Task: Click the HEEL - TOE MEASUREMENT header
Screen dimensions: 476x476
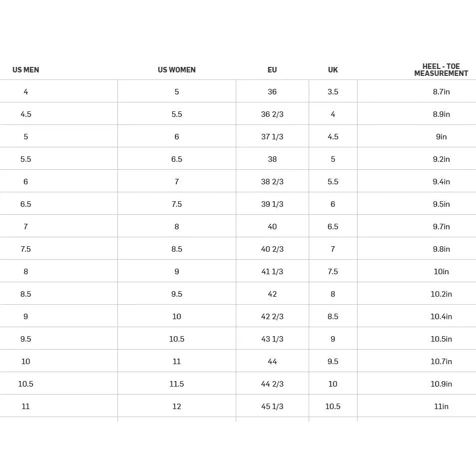Action: pyautogui.click(x=441, y=70)
